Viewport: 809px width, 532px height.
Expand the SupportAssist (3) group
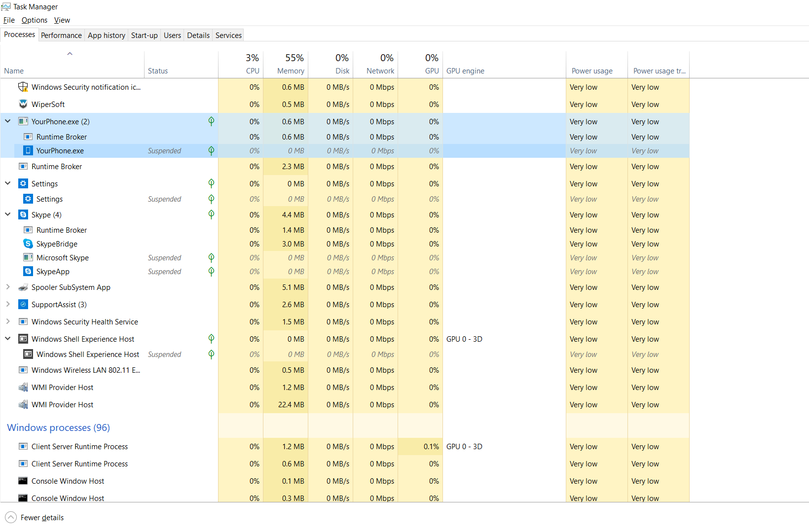(x=7, y=304)
